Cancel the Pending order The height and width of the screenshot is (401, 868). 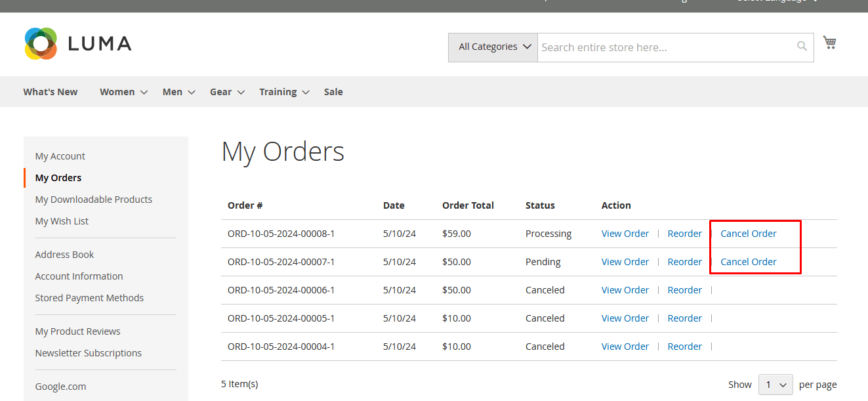point(748,262)
